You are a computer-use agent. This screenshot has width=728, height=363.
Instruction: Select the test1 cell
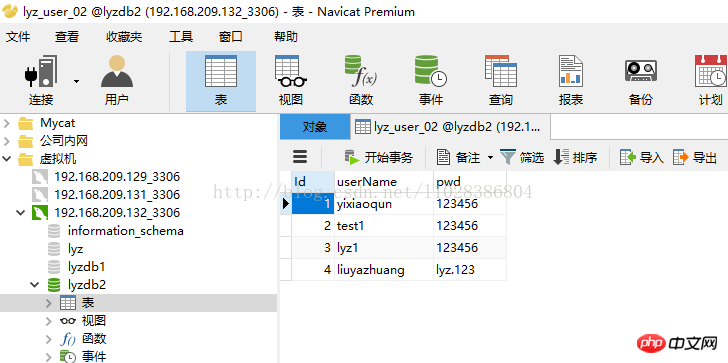point(384,226)
